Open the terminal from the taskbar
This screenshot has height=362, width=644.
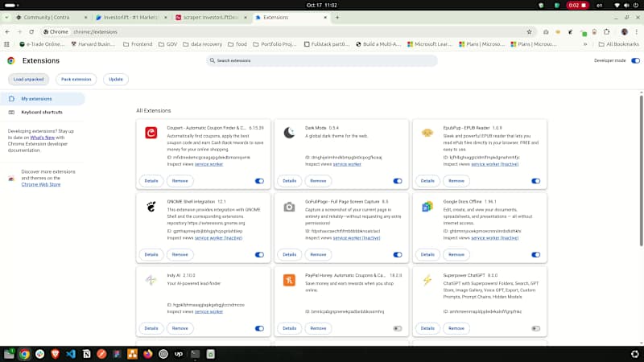coord(195,354)
